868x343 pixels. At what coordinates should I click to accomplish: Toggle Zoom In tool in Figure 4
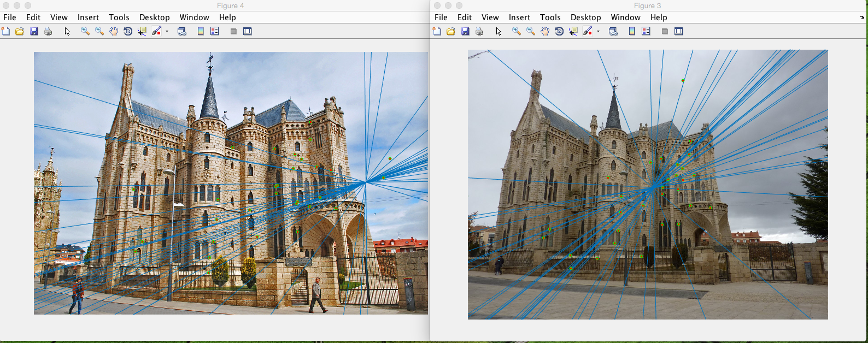(x=85, y=31)
